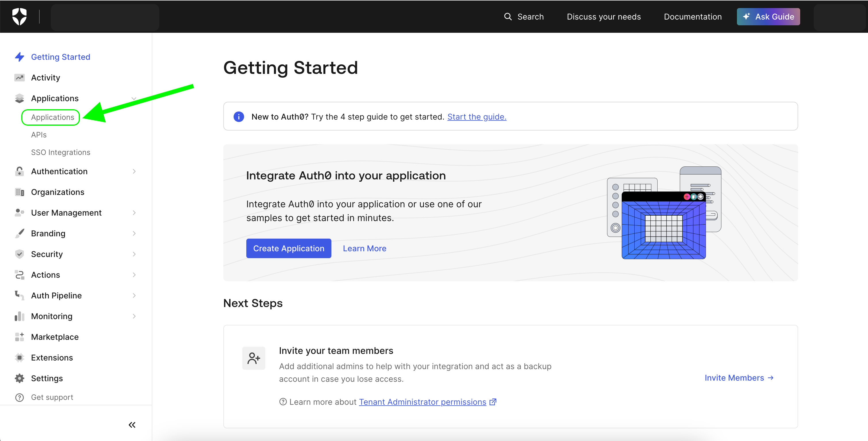Click the invite team member icon
Screen dimensions: 868x441
coord(254,358)
